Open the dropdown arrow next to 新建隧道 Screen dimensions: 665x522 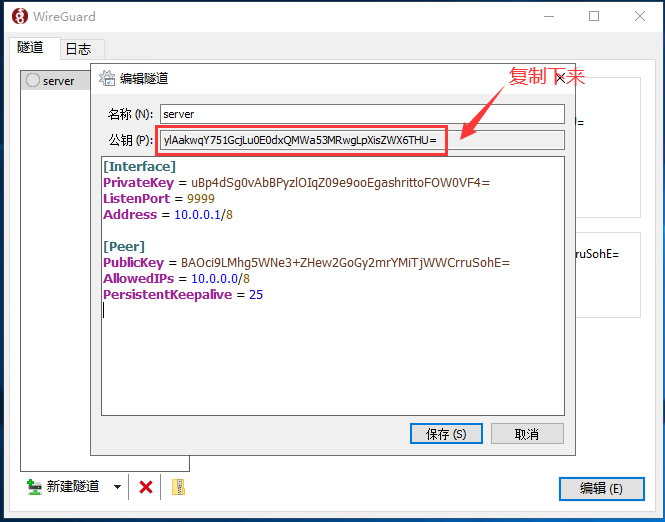(x=117, y=487)
